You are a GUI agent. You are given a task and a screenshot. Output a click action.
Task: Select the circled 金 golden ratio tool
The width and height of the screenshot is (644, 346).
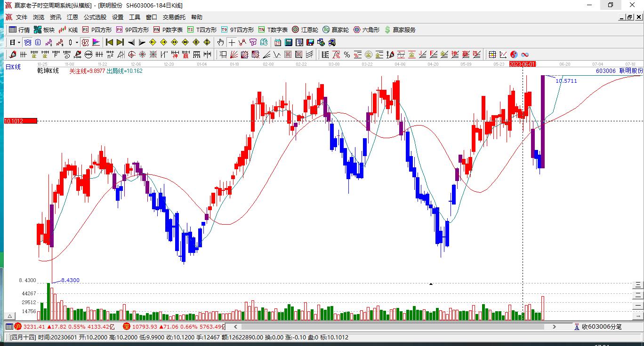pyautogui.click(x=369, y=55)
